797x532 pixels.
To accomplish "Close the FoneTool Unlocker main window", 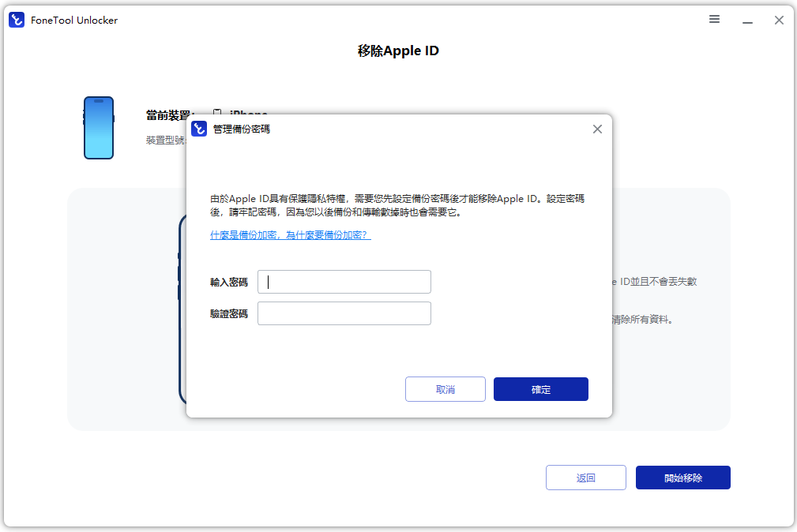I will pos(779,21).
